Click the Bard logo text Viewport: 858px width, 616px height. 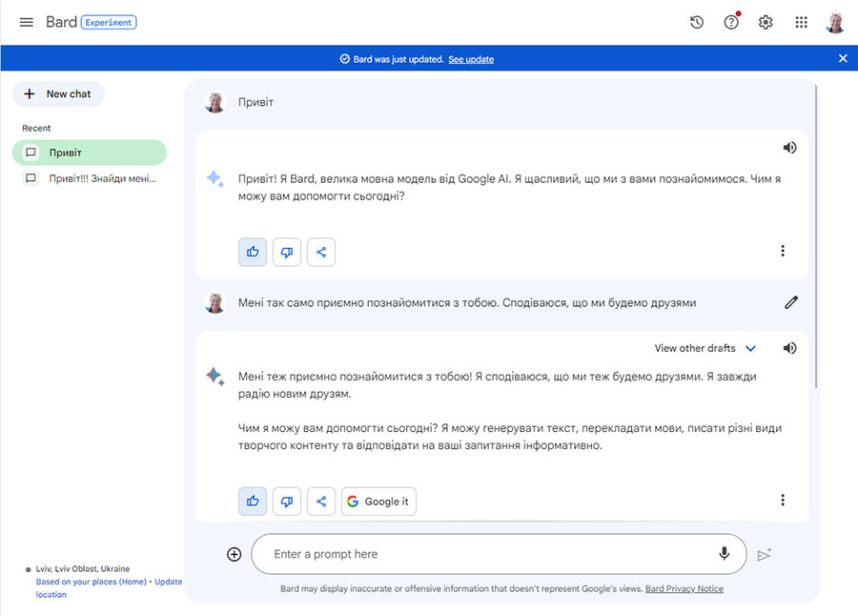click(61, 22)
